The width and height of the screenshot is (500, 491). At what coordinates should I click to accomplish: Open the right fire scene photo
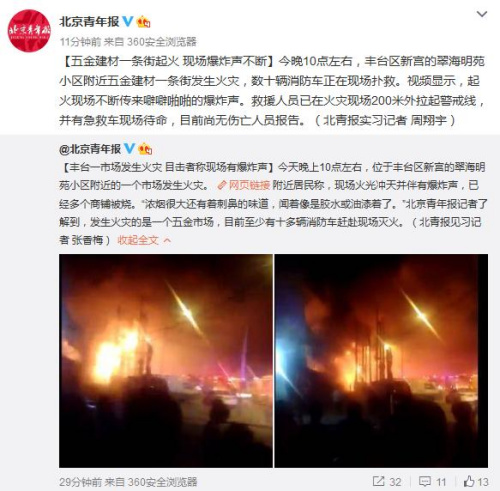click(x=381, y=361)
